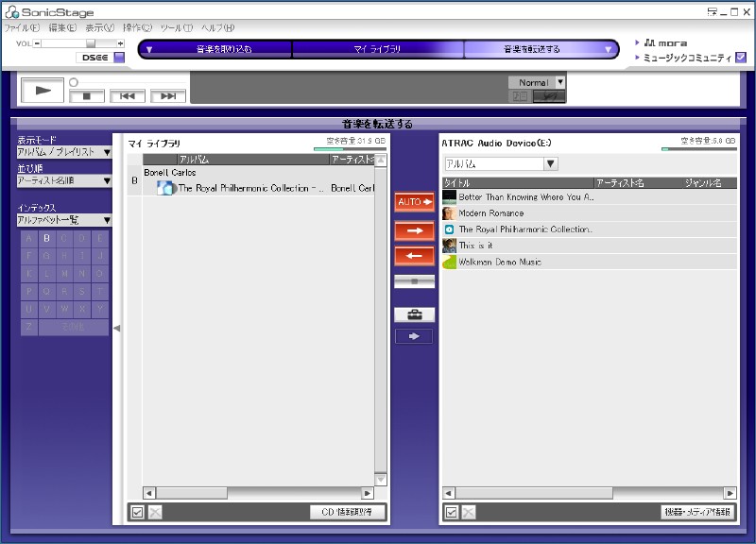
Task: Toggle the DSEE sound enhancement
Action: pos(119,58)
